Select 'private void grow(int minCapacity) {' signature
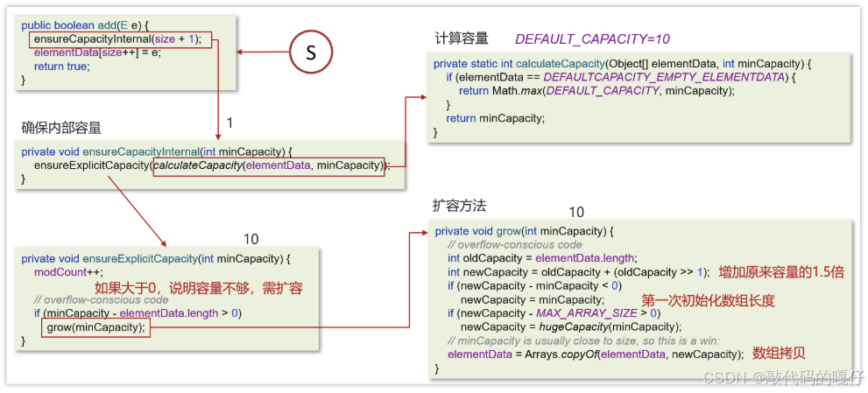 point(525,231)
